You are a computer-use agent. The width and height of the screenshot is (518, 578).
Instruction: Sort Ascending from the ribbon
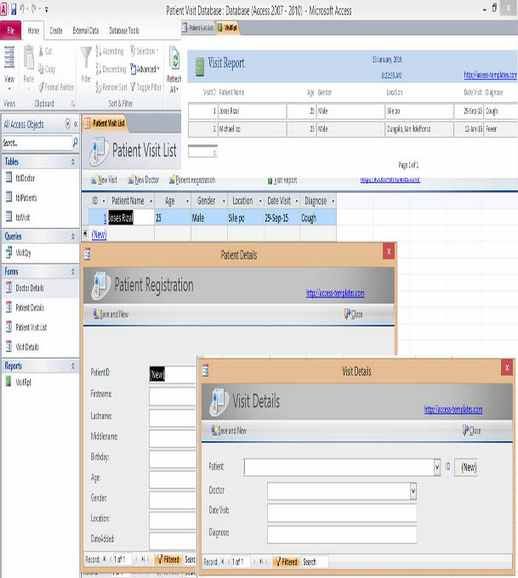click(110, 51)
